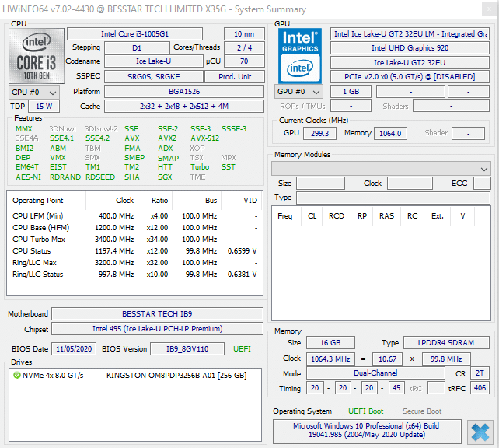Screen dimensions: 499x448
Task: Click the Codename field Ice Lake-U
Action: [x=154, y=61]
